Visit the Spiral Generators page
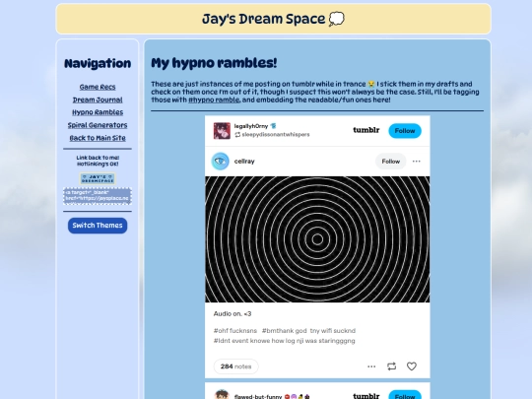The image size is (532, 399). coord(98,125)
